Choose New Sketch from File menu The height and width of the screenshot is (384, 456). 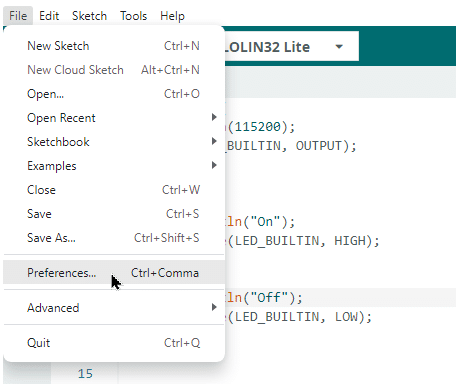click(114, 46)
